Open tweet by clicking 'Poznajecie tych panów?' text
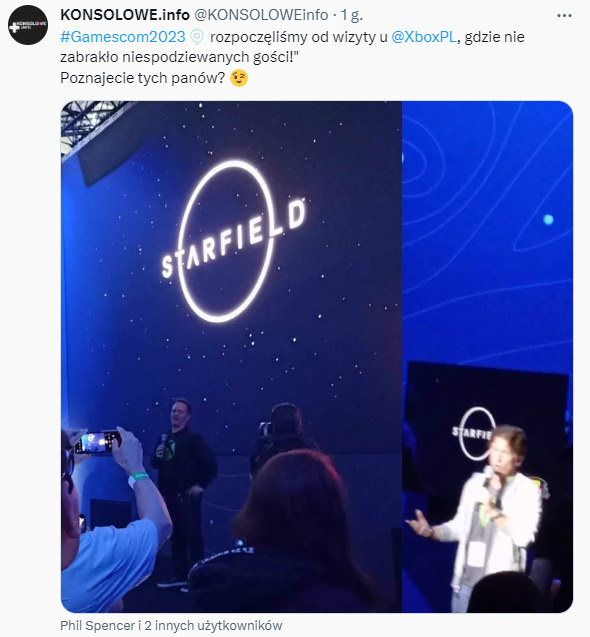This screenshot has width=590, height=637. 142,78
